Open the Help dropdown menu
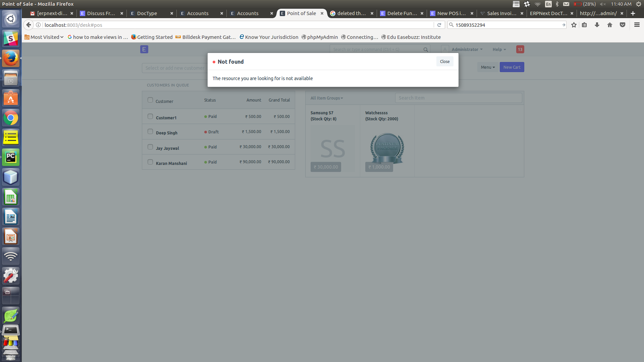This screenshot has width=644, height=362. (499, 49)
